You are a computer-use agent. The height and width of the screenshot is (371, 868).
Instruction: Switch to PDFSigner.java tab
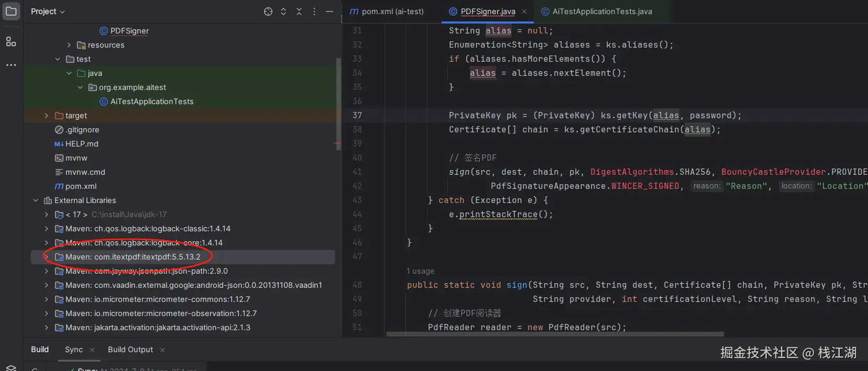point(488,12)
